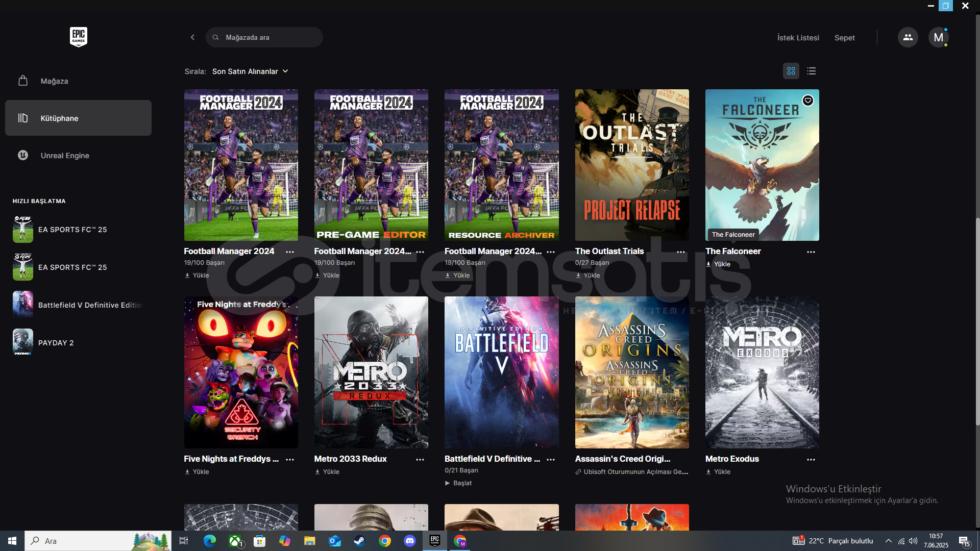Click the library vertical scrollbar
The height and width of the screenshot is (551, 980).
tap(977, 321)
